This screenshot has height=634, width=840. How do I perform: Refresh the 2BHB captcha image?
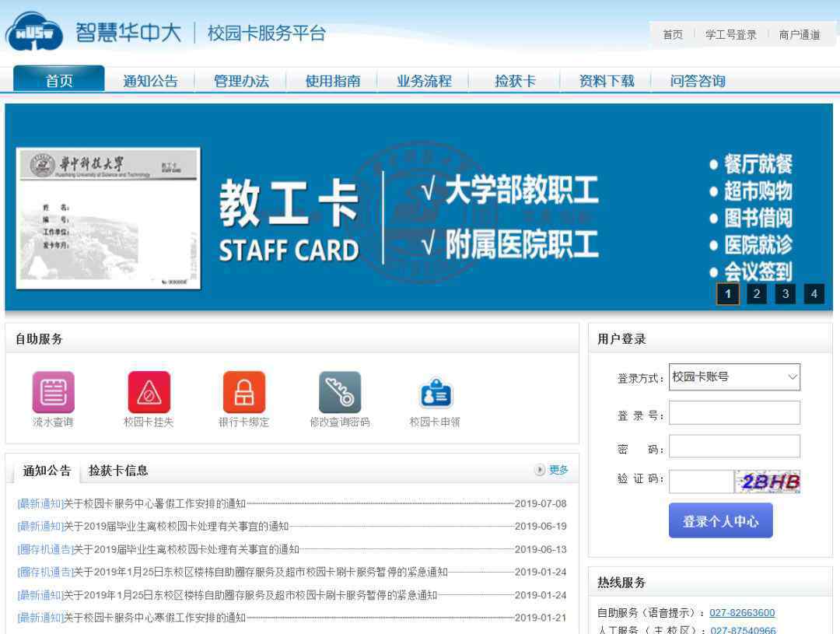coord(768,482)
